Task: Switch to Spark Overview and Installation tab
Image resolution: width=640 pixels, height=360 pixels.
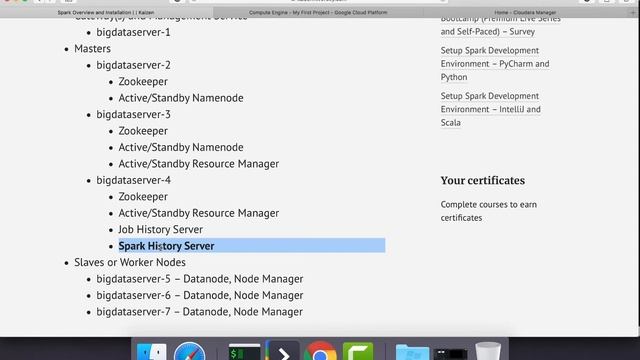Action: (x=106, y=13)
